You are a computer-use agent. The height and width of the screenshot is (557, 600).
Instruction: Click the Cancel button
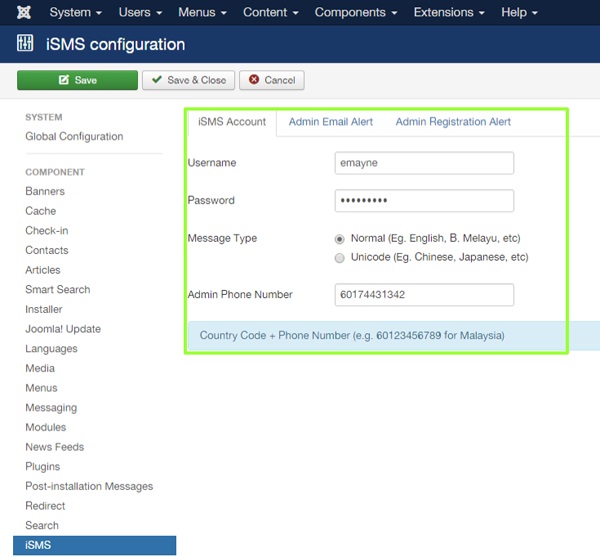pyautogui.click(x=272, y=80)
